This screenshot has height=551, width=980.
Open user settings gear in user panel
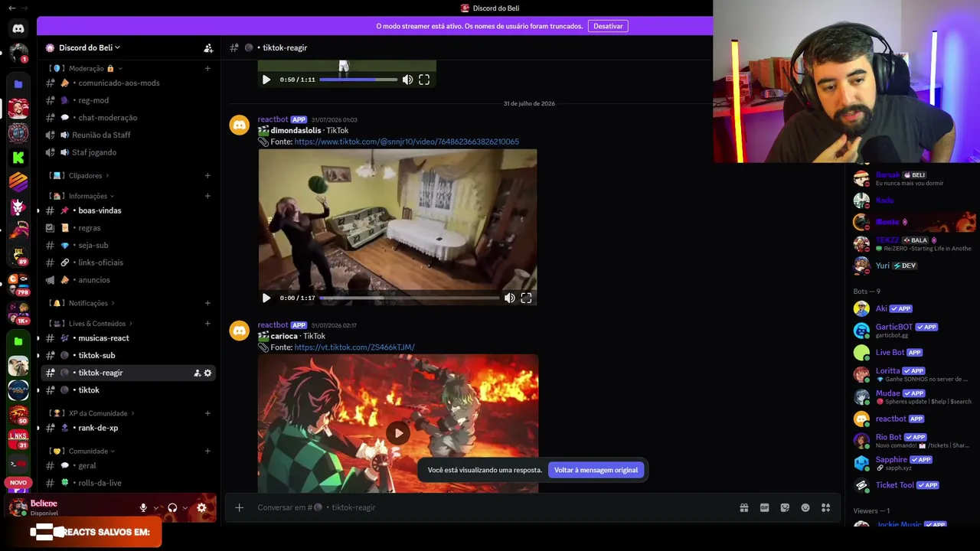point(201,507)
